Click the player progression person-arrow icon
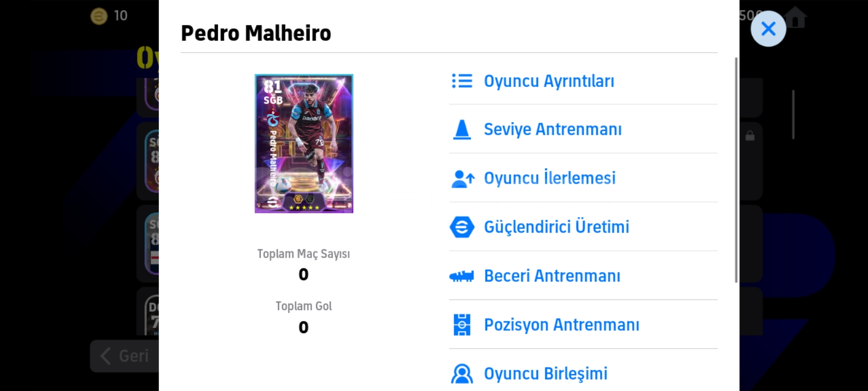The image size is (868, 391). pos(463,179)
